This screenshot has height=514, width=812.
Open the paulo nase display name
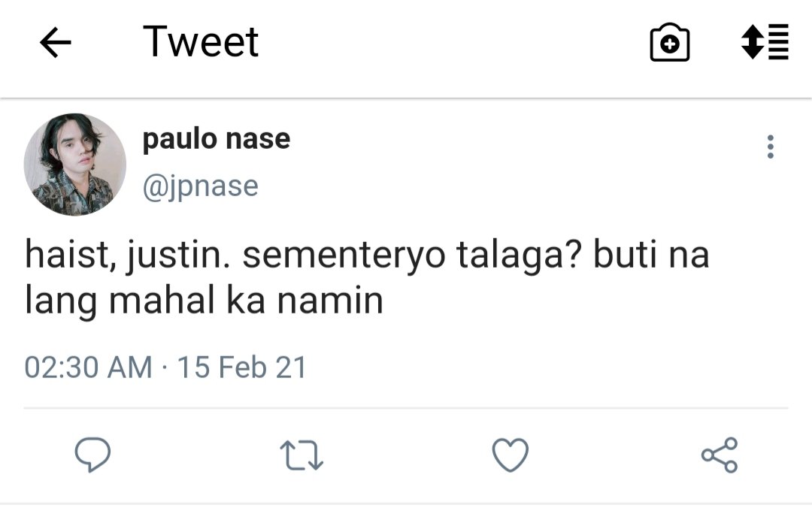216,139
